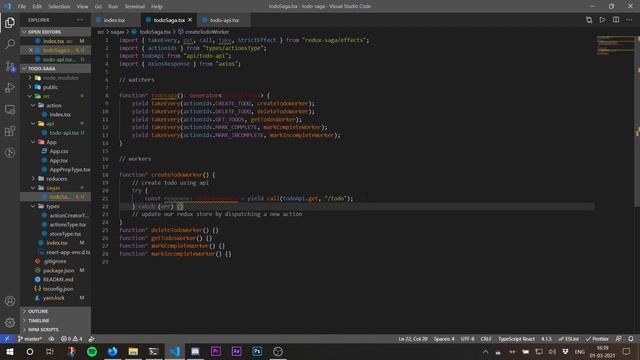Screen dimensions: 640x360
Task: Expand the Timeline section
Action: click(x=56, y=320)
